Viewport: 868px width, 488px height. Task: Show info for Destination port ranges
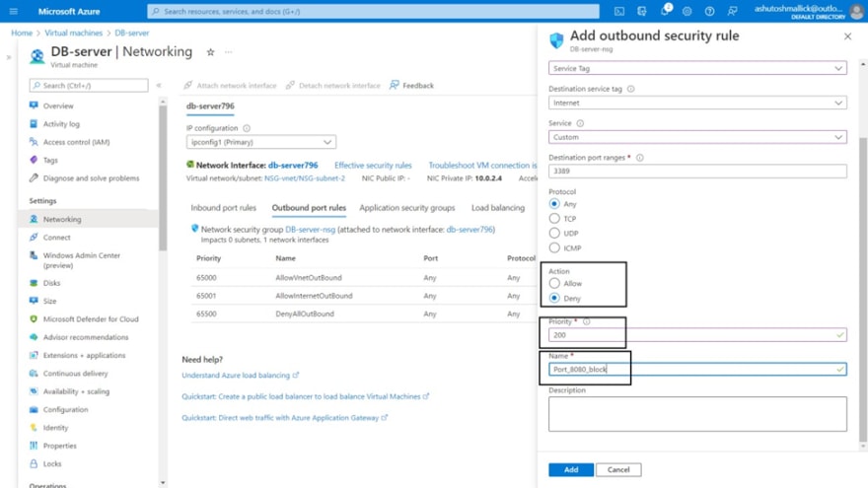[x=640, y=158]
